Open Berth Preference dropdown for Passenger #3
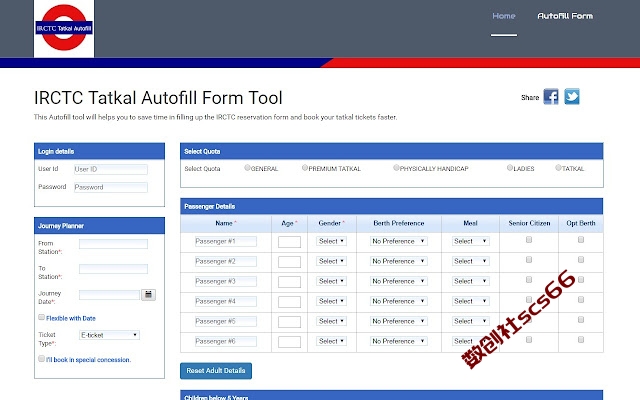This screenshot has width=640, height=400. click(398, 281)
